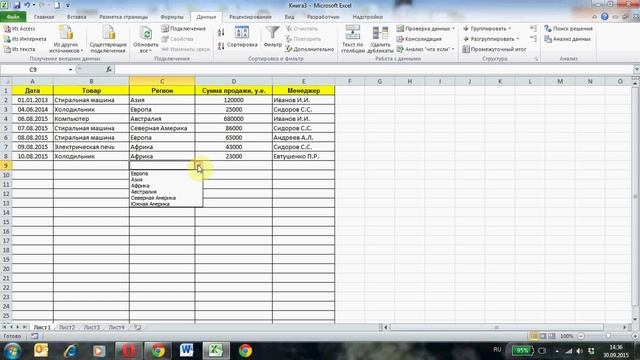Switch to Review (Рецензирование) tab

(250, 17)
